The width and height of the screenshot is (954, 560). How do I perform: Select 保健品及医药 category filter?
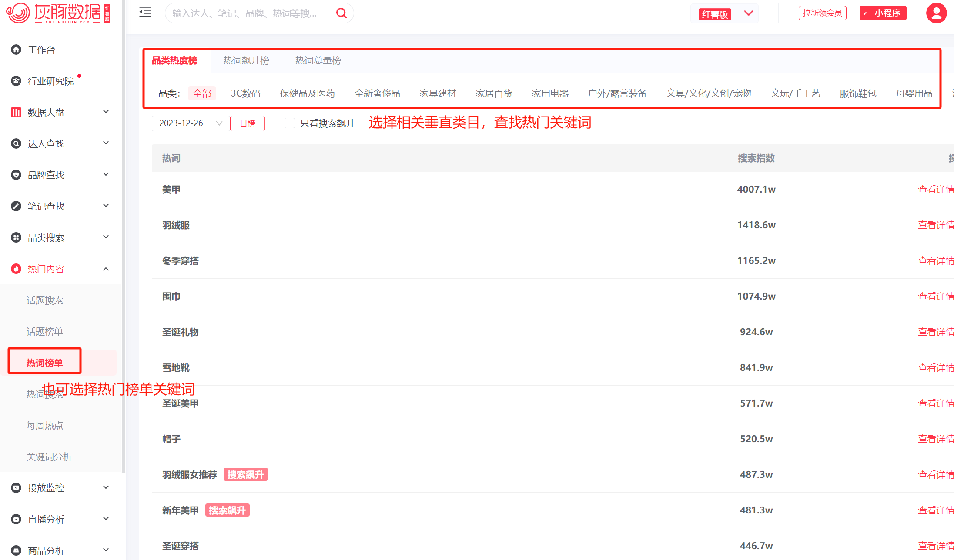click(x=308, y=93)
